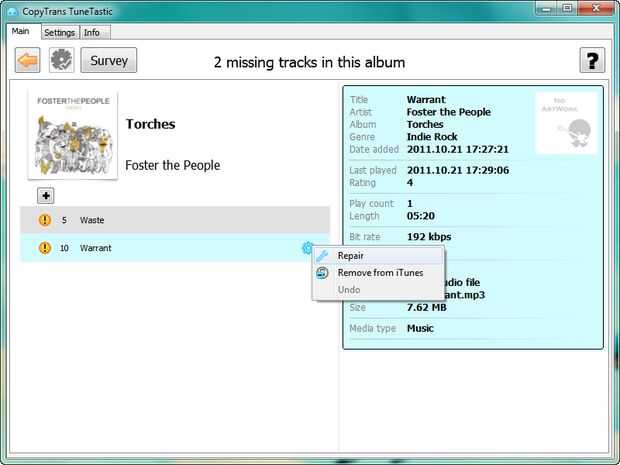The width and height of the screenshot is (620, 465).
Task: Click the orange back arrow button
Action: tap(27, 60)
